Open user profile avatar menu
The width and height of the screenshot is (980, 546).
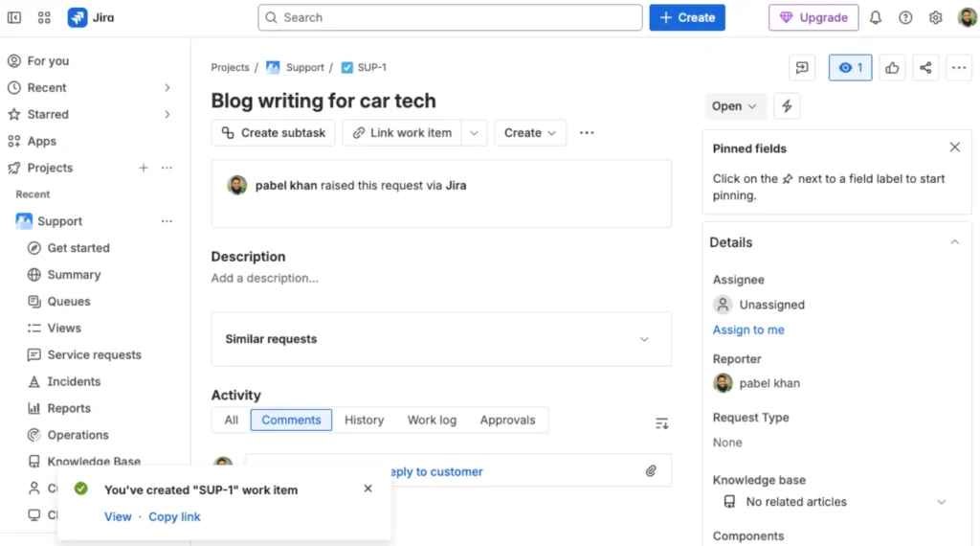click(967, 17)
